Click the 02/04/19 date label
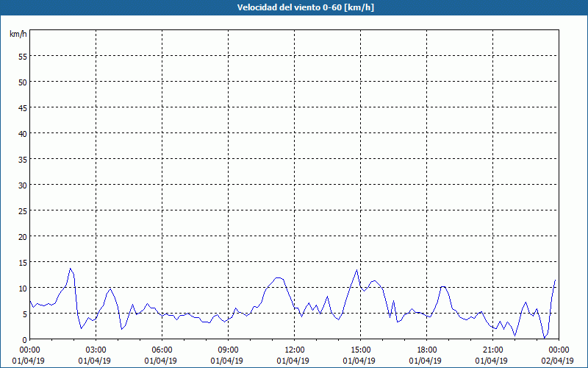Viewport: 588px width, 368px height. [557, 361]
